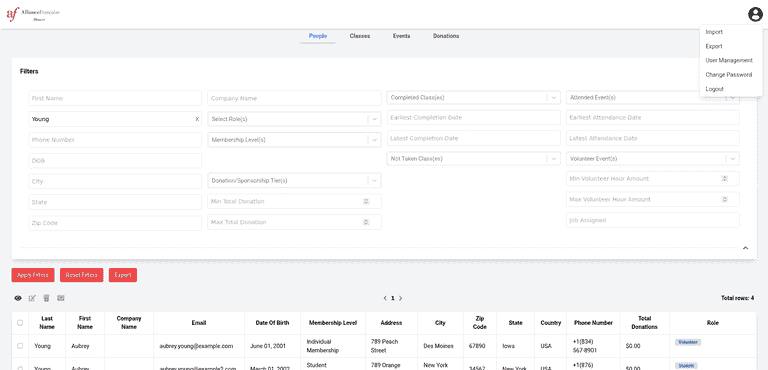Check the box for aubrey.young@example.com row

coord(20,346)
